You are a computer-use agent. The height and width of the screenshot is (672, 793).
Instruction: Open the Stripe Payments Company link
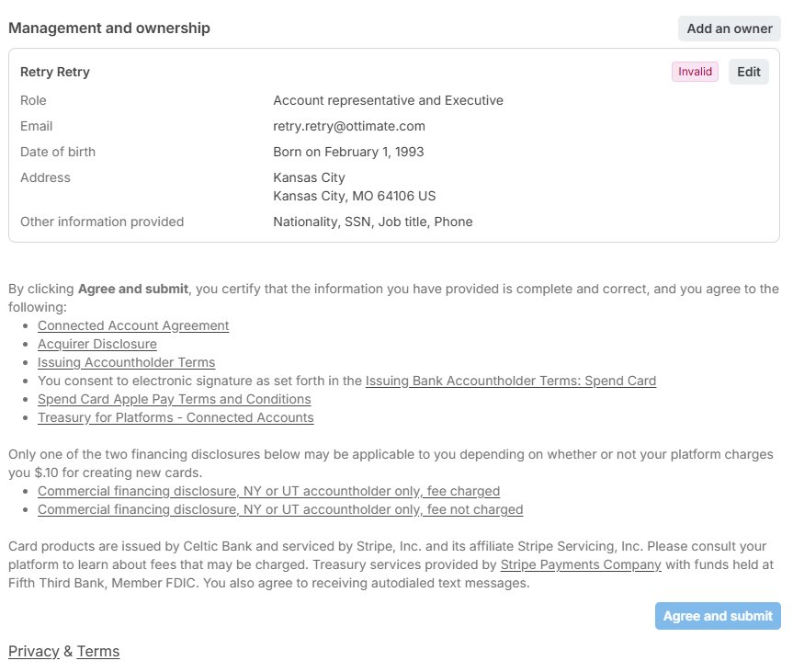(581, 564)
